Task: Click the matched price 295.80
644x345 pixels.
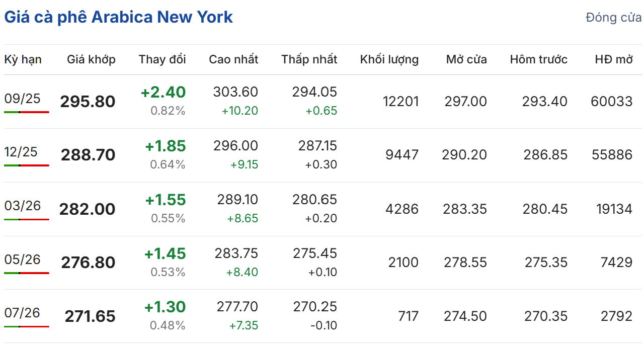Action: coord(88,102)
